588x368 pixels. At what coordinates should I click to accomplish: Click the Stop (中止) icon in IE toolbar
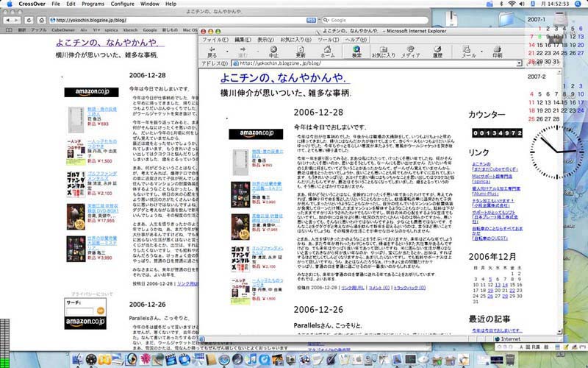pyautogui.click(x=273, y=52)
